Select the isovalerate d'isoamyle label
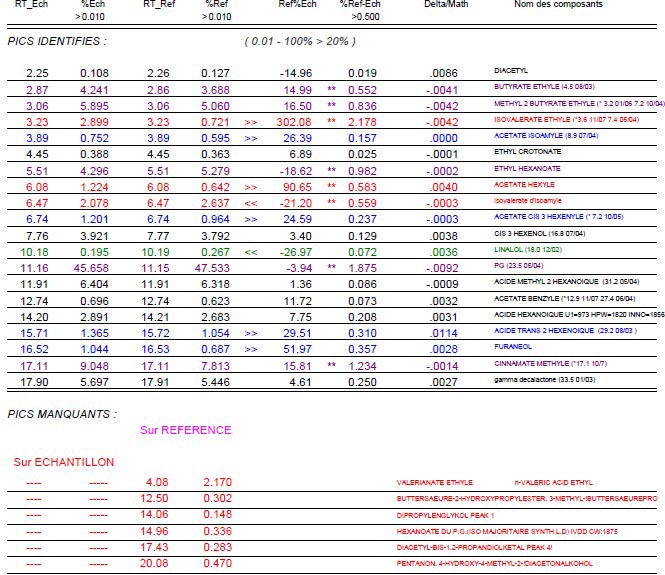The height and width of the screenshot is (575, 665). (x=527, y=201)
